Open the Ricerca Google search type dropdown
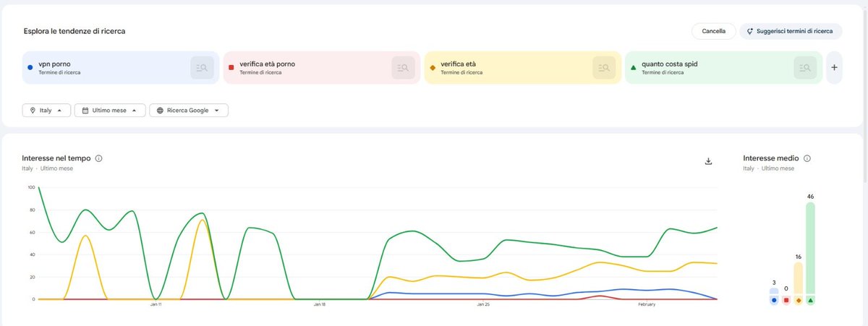This screenshot has height=326, width=868. pyautogui.click(x=189, y=111)
